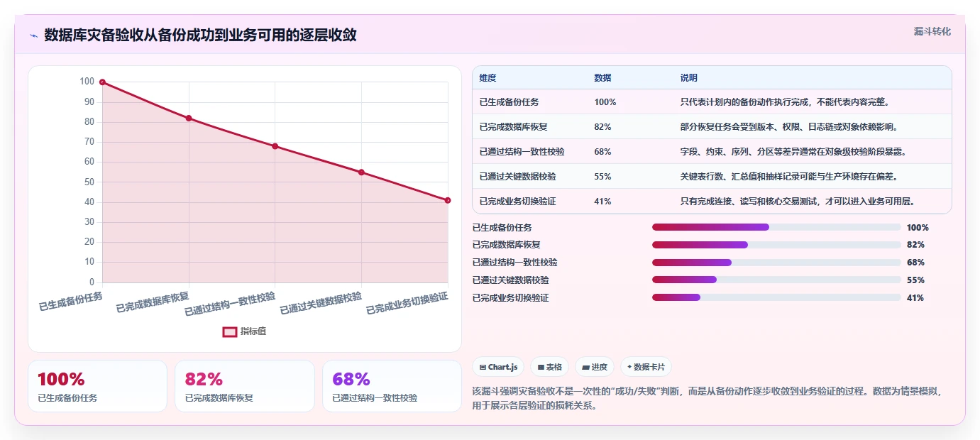Select table cell 已通过结构一致性校验
The height and width of the screenshot is (440, 980).
(x=522, y=152)
